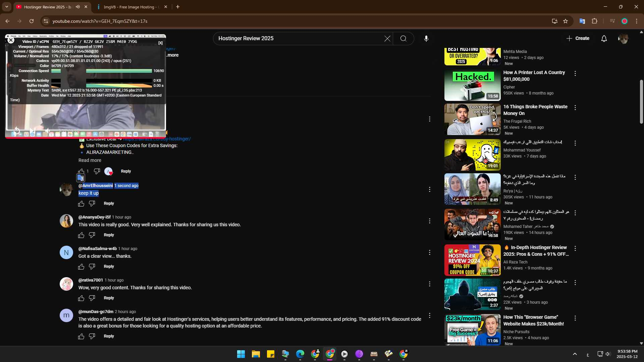Open options menu for @munDas-gc7dm comment
The width and height of the screenshot is (644, 362).
[429, 315]
